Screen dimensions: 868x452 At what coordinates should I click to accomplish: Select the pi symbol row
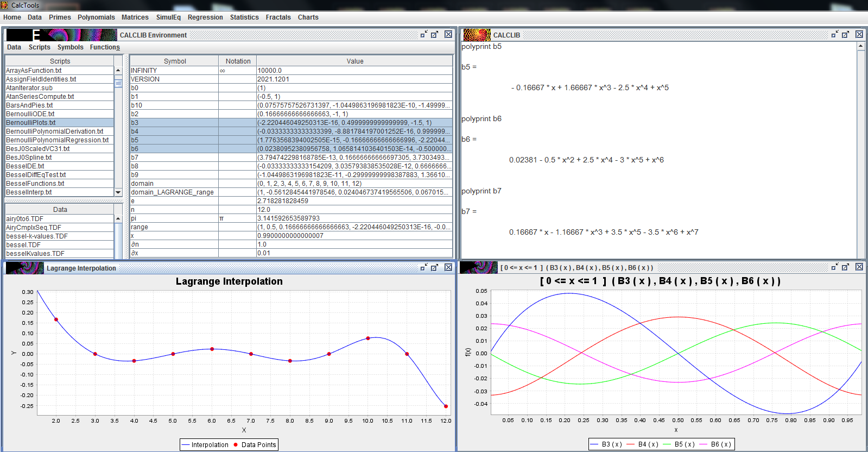pyautogui.click(x=292, y=218)
